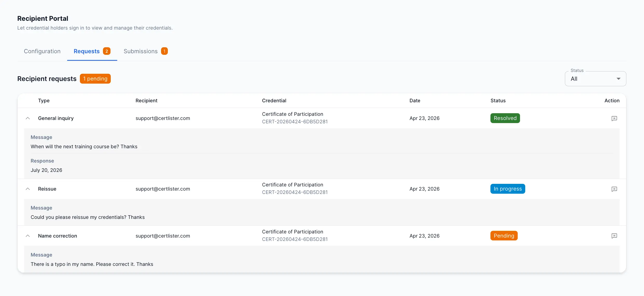Open the comment icon for General inquiry request
This screenshot has width=644, height=296.
(x=614, y=118)
